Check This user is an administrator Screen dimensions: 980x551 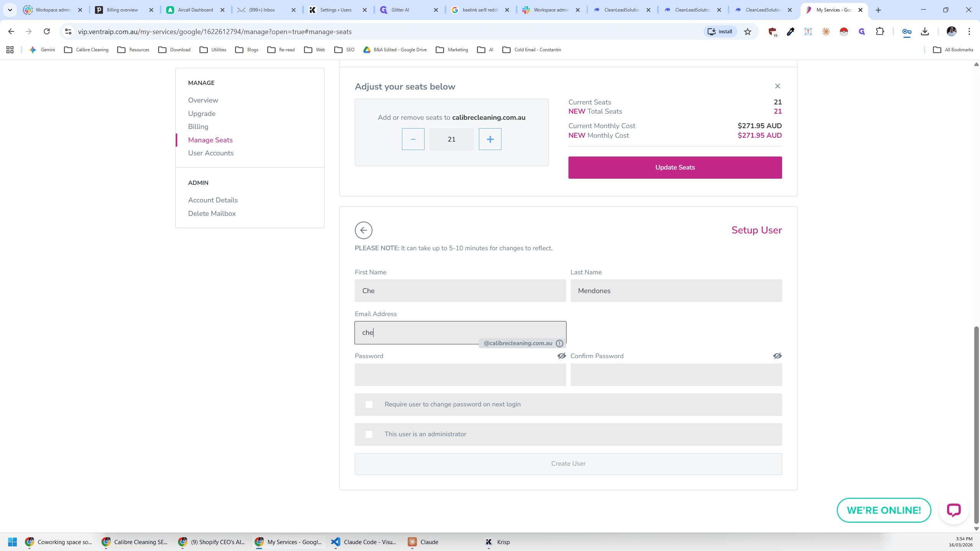369,434
